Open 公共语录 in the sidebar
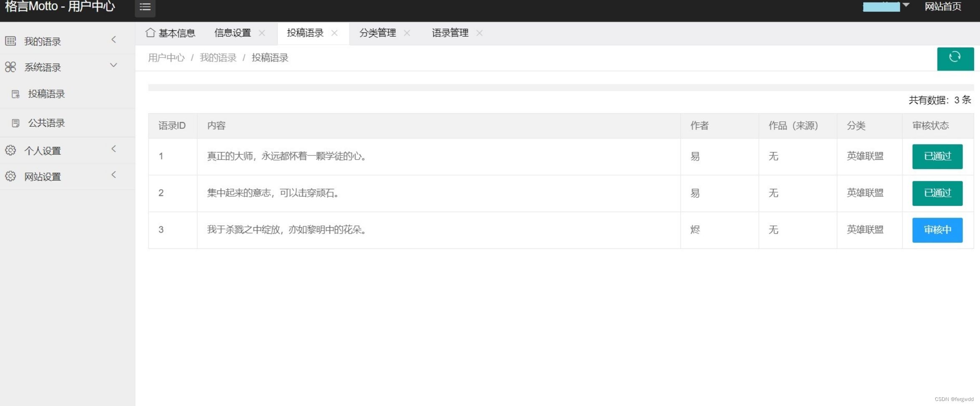Viewport: 980px width, 406px height. [x=46, y=123]
